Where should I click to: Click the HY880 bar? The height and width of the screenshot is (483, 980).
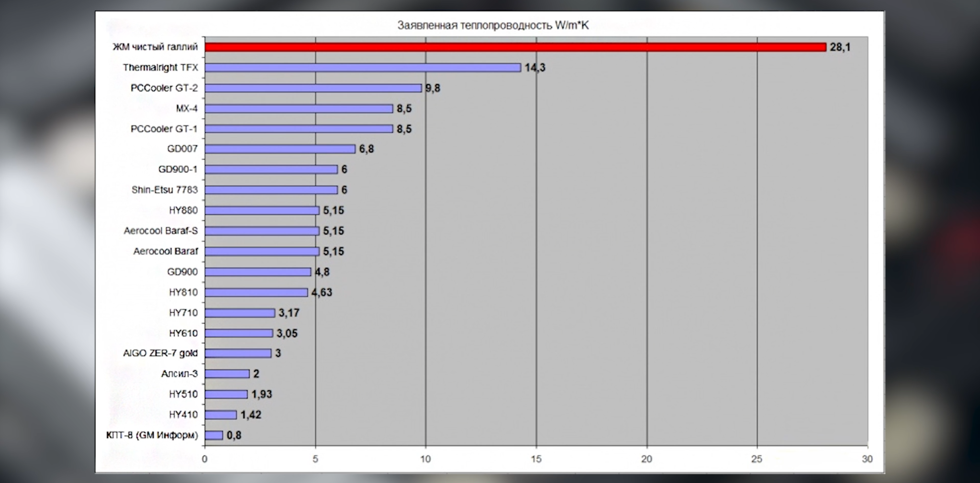click(262, 210)
